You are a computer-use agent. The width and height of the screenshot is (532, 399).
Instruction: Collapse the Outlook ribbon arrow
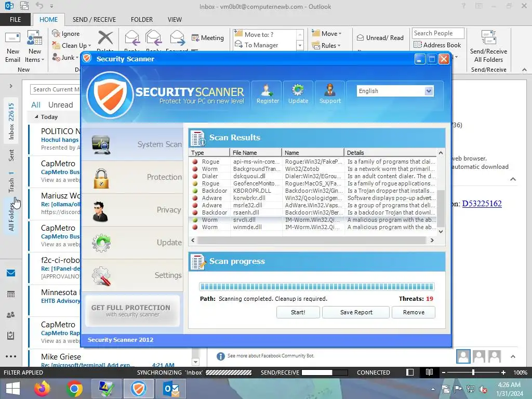pyautogui.click(x=525, y=70)
